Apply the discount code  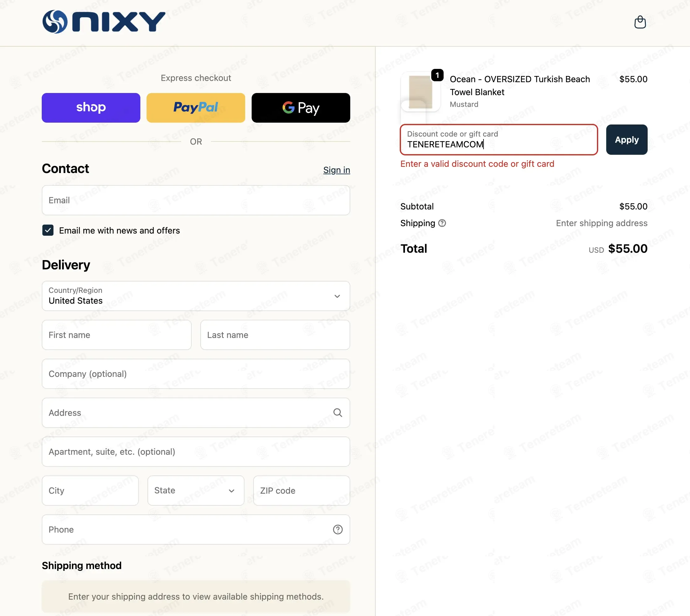click(627, 139)
